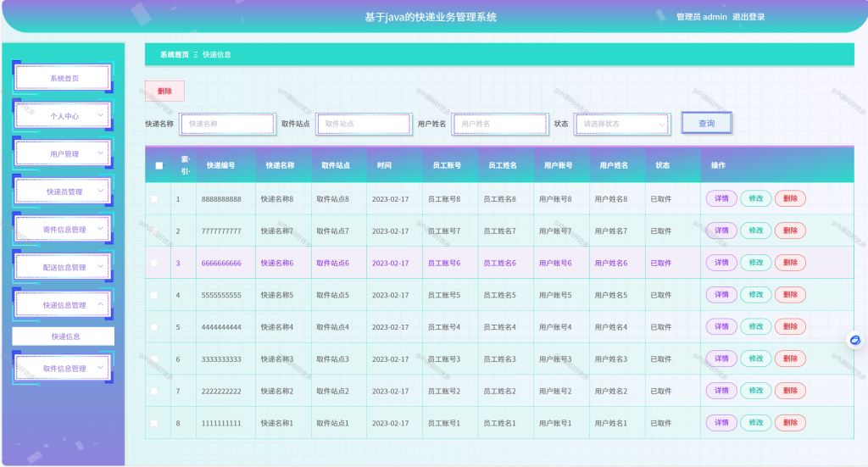Open the 状态 请选择状态 dropdown

(x=622, y=124)
